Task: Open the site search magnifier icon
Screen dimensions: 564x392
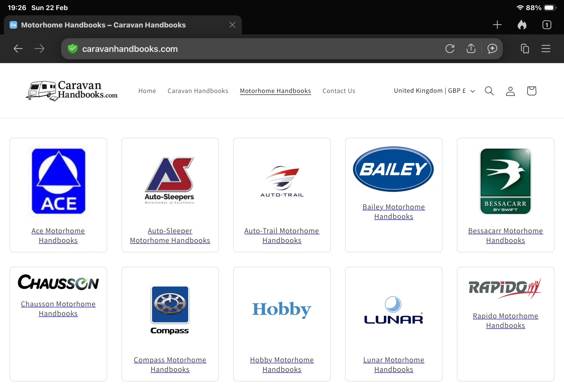Action: pyautogui.click(x=489, y=91)
